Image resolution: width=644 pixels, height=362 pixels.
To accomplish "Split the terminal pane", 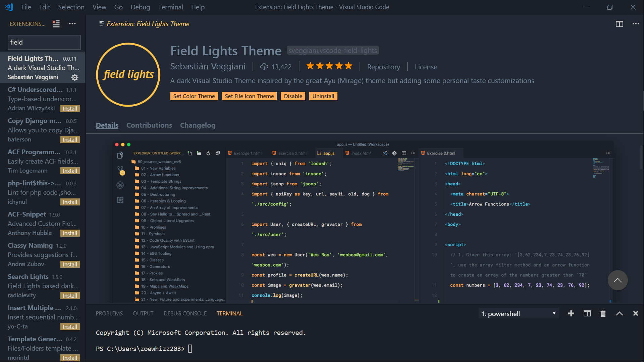I will (587, 313).
